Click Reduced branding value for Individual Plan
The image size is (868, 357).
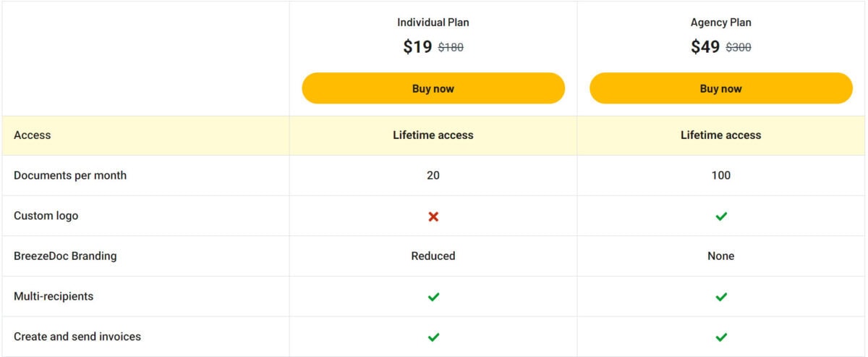pos(433,256)
